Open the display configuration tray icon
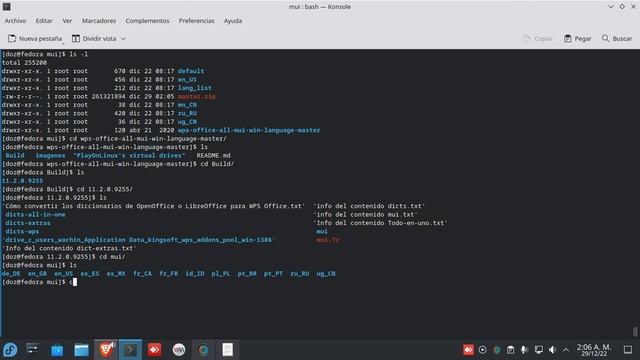The width and height of the screenshot is (640, 360). point(539,350)
